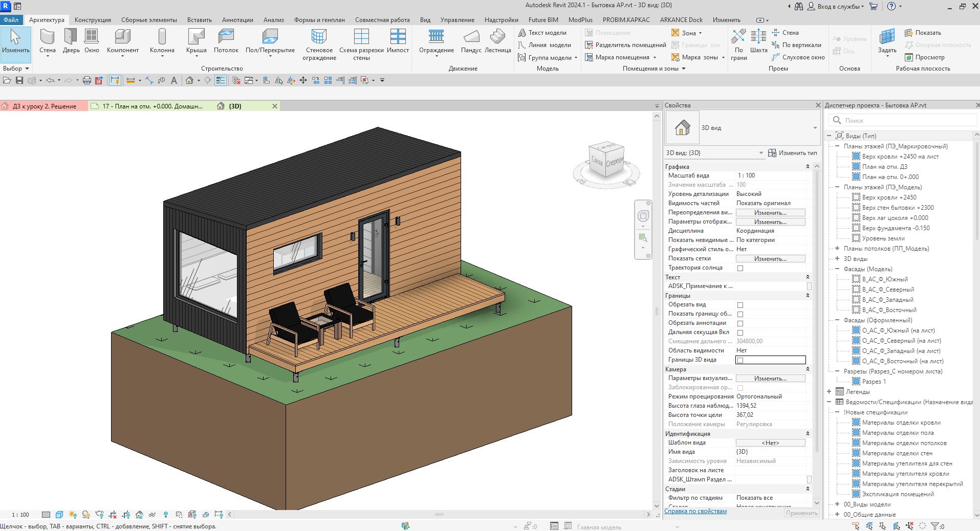Check the Границы 3D вида checkbox
Viewport: 980px width, 531px height.
tap(740, 360)
